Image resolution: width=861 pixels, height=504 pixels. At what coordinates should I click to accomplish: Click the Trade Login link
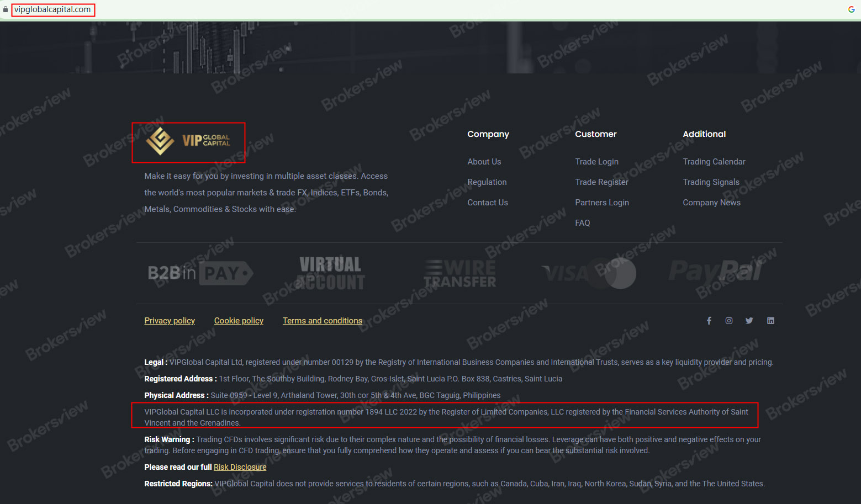click(596, 161)
